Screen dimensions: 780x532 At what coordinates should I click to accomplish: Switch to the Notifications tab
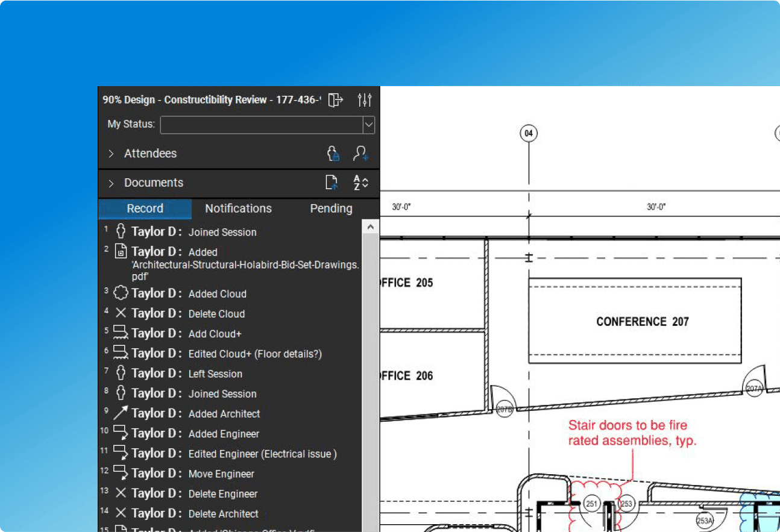238,208
